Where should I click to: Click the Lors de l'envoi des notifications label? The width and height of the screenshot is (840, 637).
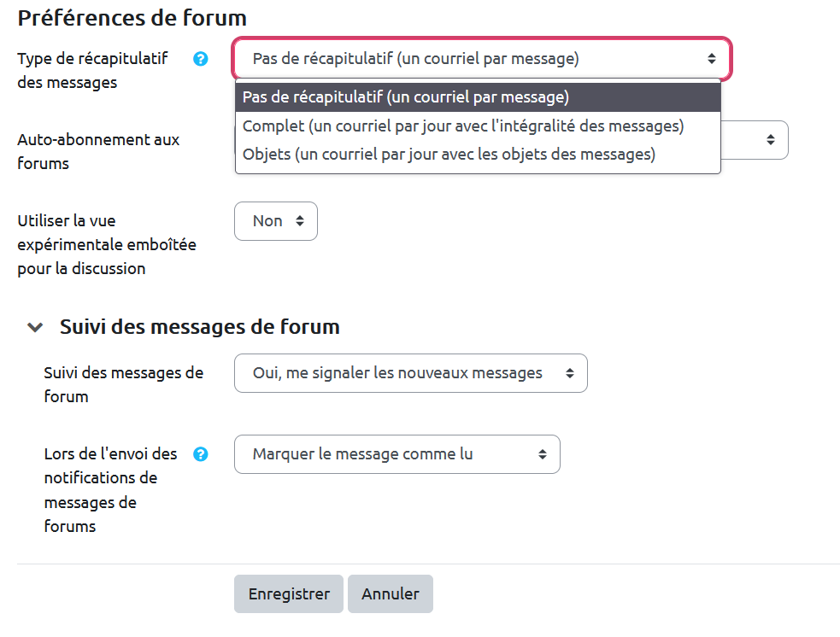(110, 490)
